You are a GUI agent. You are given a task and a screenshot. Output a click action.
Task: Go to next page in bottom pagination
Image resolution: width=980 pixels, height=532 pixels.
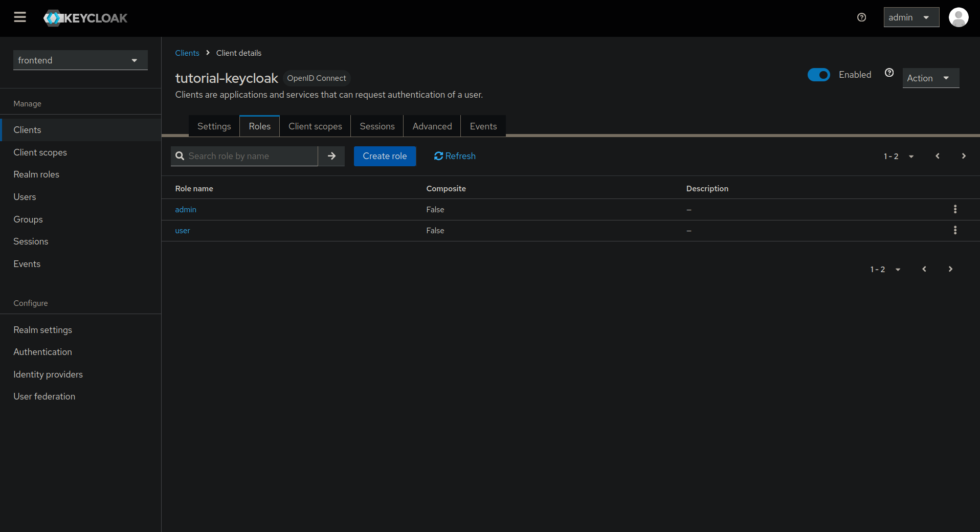coord(950,269)
